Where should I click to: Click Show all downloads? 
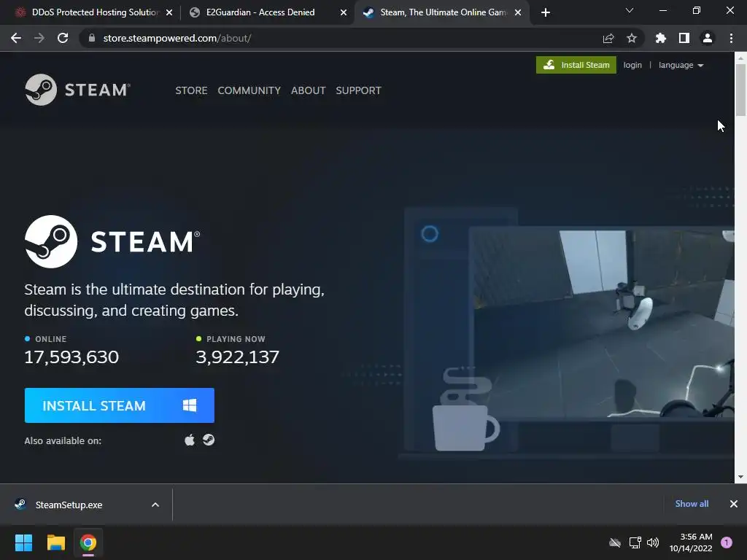pos(692,504)
